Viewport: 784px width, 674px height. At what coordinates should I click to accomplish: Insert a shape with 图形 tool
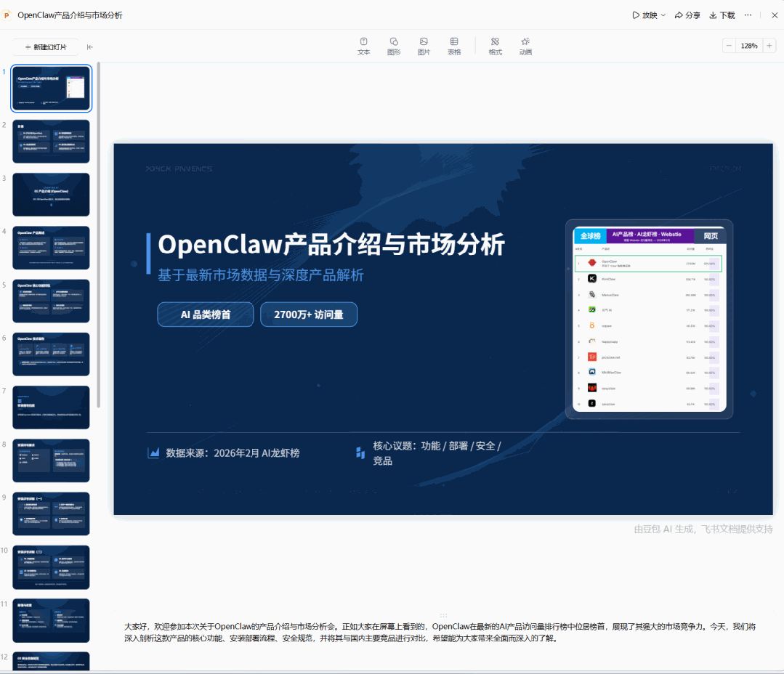[394, 46]
